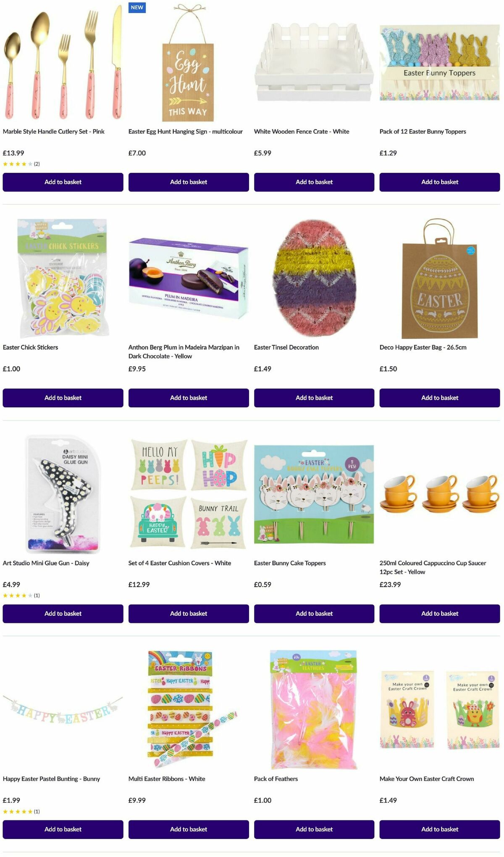Open the Deco Happy Easter Bag product page
The image size is (504, 857).
click(425, 347)
